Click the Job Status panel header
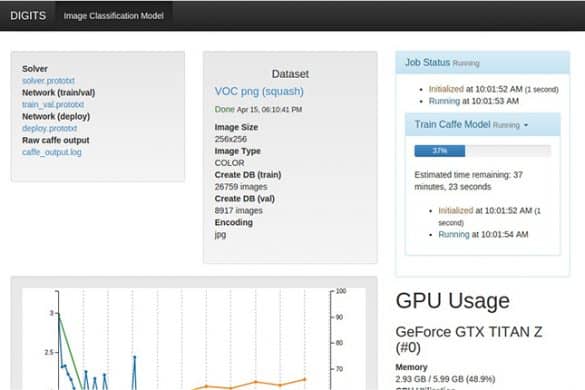The width and height of the screenshot is (585, 390). pos(482,63)
